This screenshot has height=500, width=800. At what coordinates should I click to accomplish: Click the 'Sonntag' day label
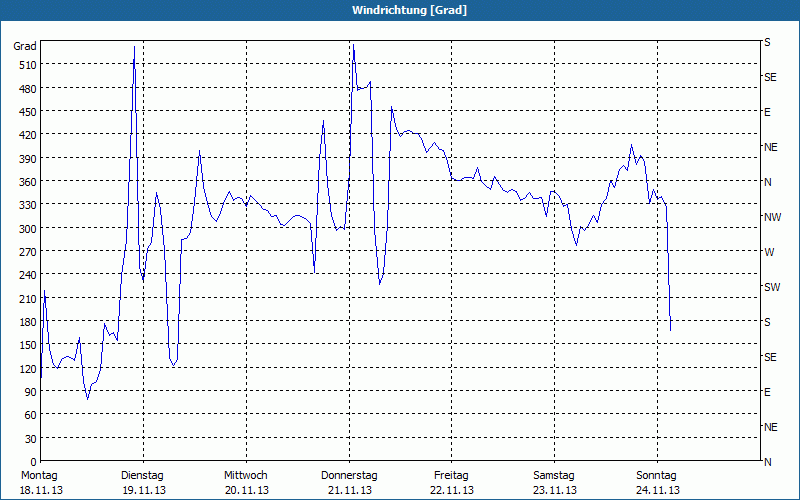point(656,476)
